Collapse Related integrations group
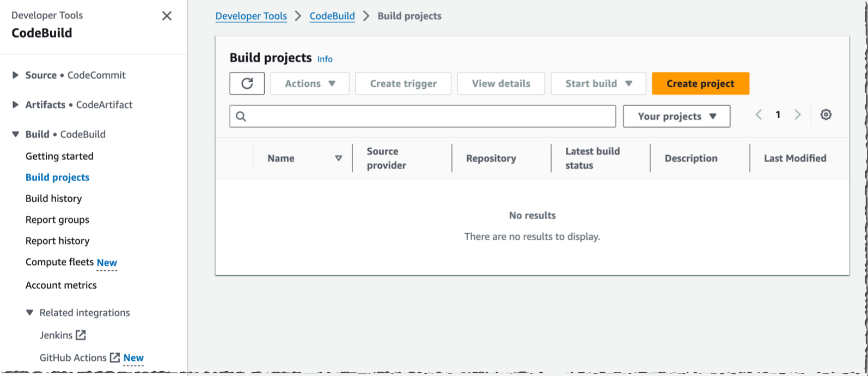Screen dimensions: 868x376 pos(30,313)
